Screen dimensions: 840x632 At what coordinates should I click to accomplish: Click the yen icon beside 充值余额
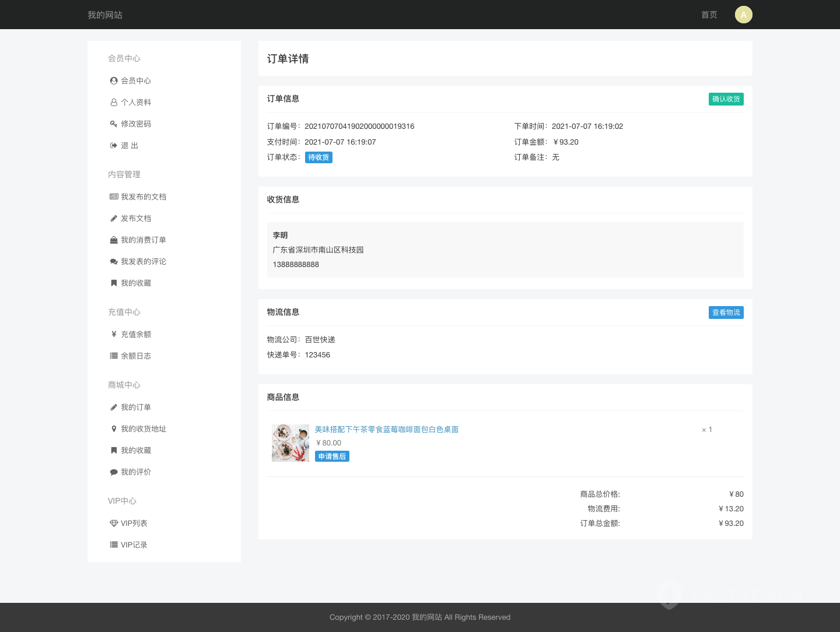114,334
